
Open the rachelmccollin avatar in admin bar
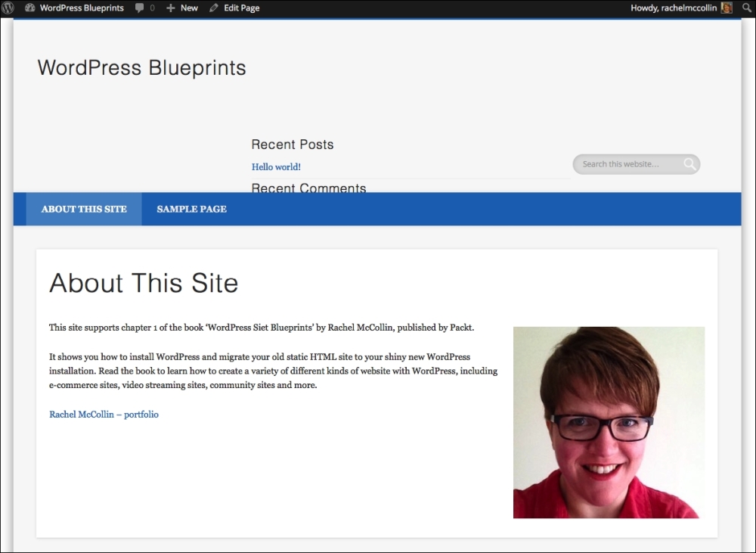click(726, 8)
